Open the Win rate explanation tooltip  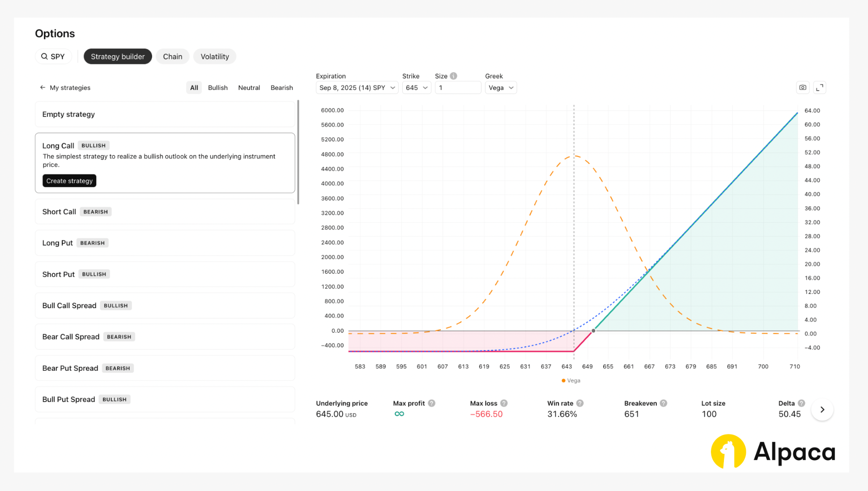[580, 403]
